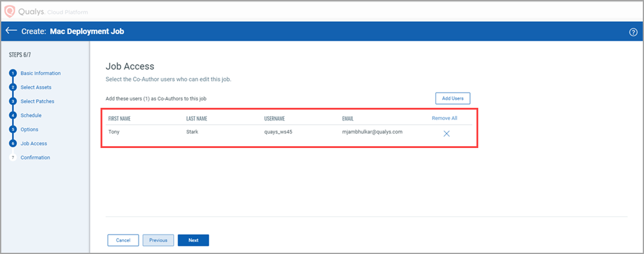Open the help question mark icon
Viewport: 644px width, 254px height.
pos(633,32)
